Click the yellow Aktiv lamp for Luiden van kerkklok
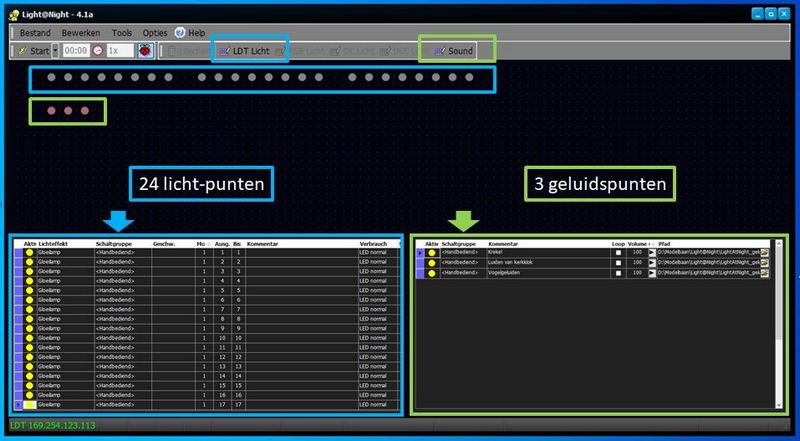The width and height of the screenshot is (800, 441). click(432, 263)
